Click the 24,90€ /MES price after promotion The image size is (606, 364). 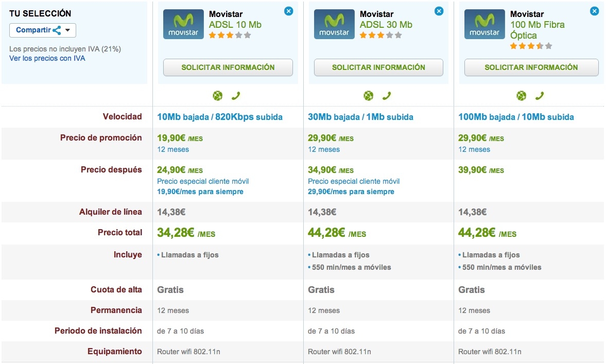(x=180, y=170)
